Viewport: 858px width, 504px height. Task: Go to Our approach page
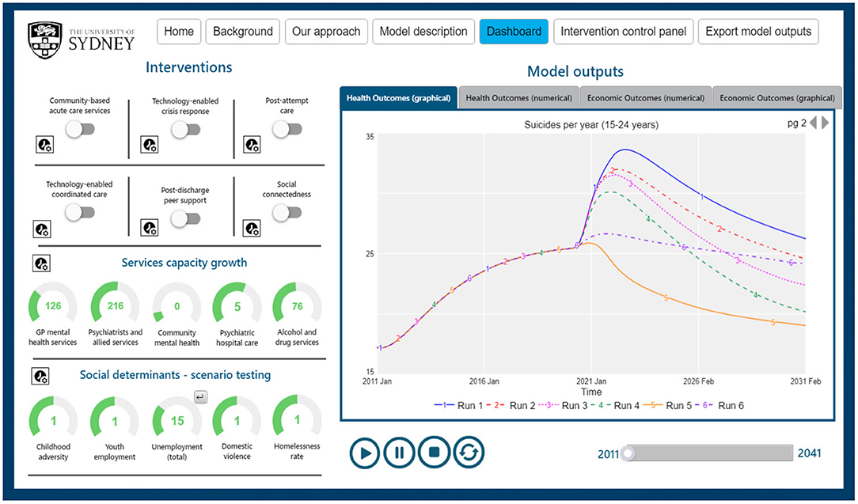326,32
